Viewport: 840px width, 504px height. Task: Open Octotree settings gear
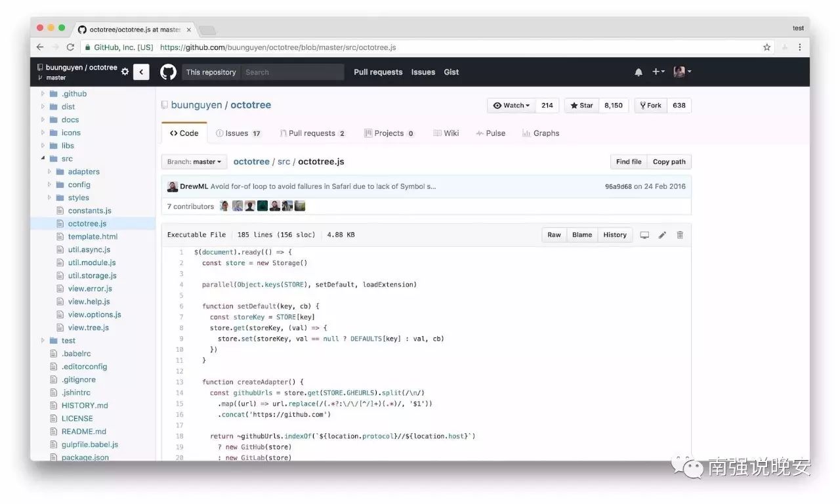pyautogui.click(x=125, y=72)
